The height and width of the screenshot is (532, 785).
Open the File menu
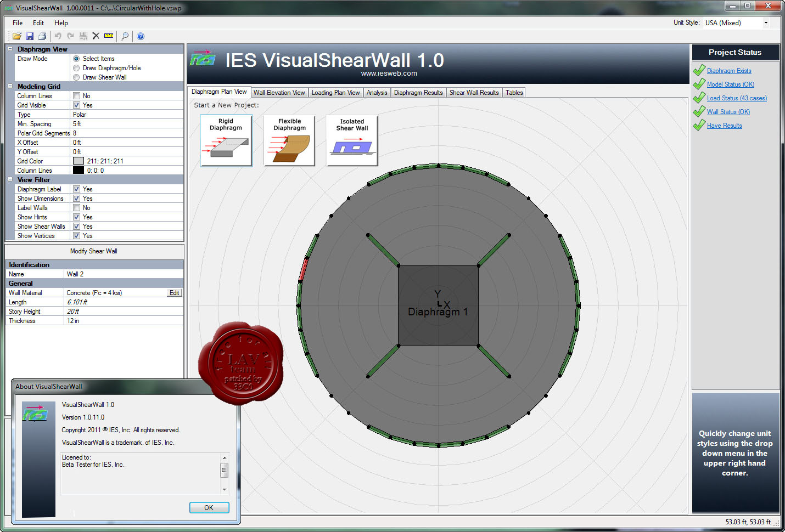pos(18,23)
